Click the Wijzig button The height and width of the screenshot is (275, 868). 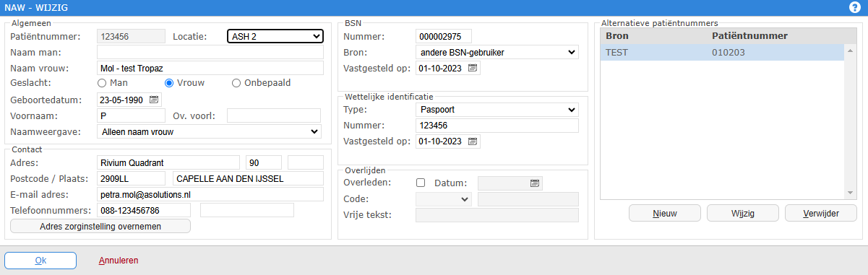pos(742,213)
